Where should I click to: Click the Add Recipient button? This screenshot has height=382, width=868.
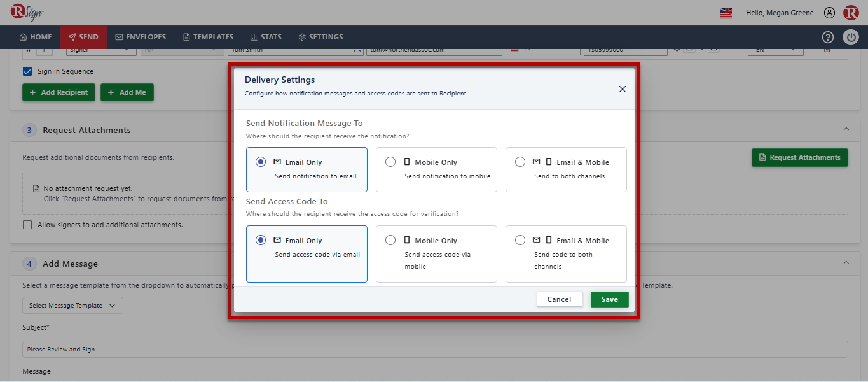coord(59,92)
